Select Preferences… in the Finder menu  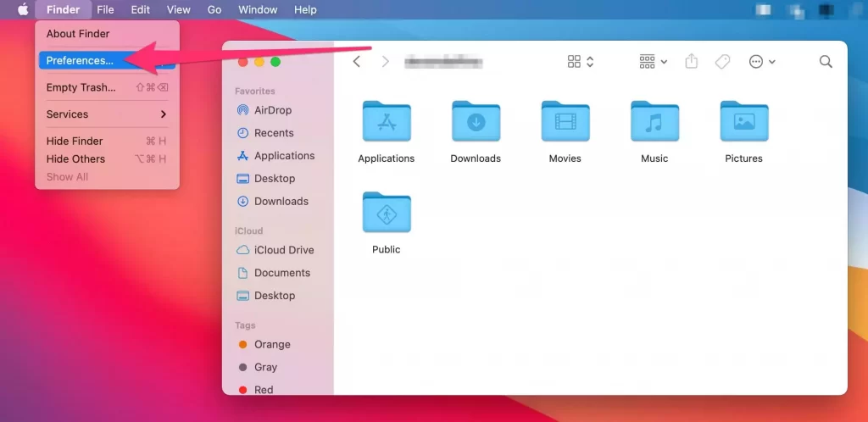click(80, 60)
